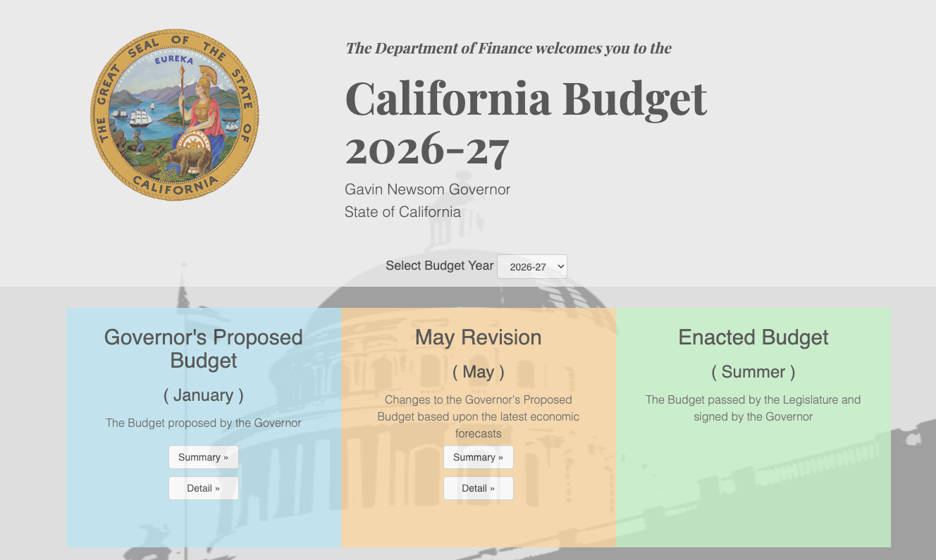Open the Select Budget Year dropdown
The image size is (936, 560).
(x=532, y=267)
